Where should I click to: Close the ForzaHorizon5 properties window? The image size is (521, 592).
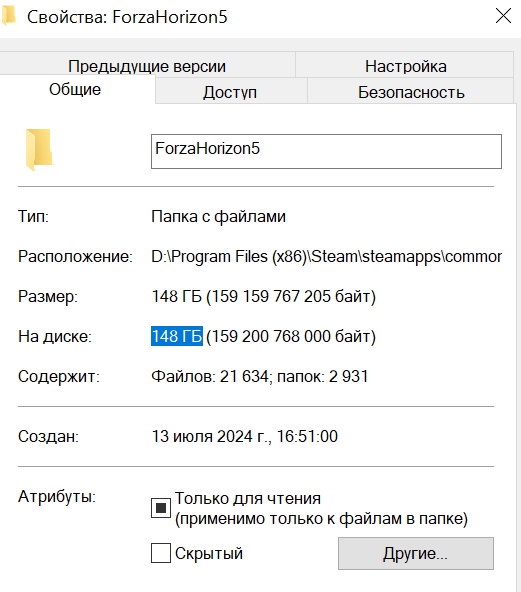[503, 16]
